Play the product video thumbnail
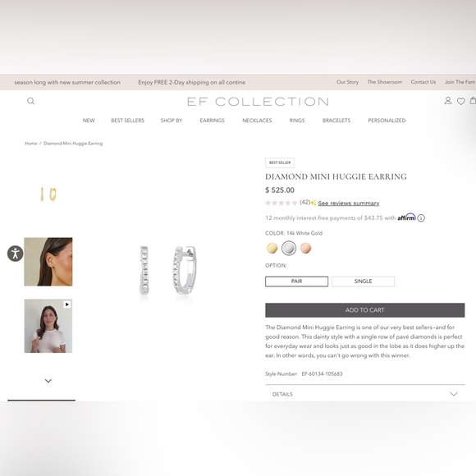This screenshot has width=476, height=476. [48, 326]
